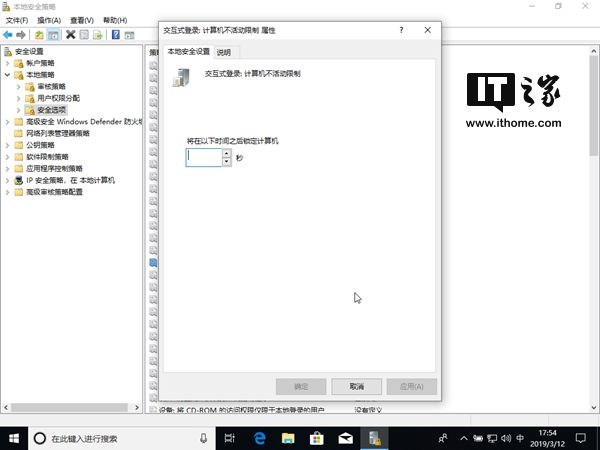Viewport: 600px width, 450px height.
Task: Click the export list toolbar icon
Action: 98,35
